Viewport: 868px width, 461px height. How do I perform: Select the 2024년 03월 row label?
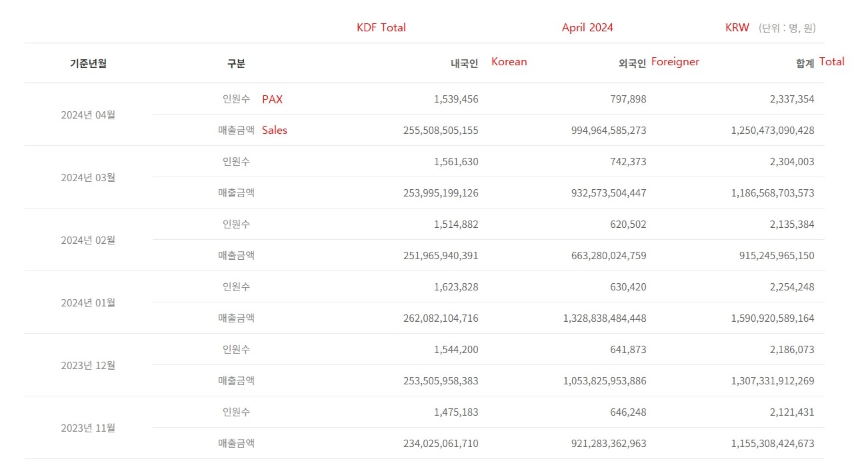coord(88,177)
